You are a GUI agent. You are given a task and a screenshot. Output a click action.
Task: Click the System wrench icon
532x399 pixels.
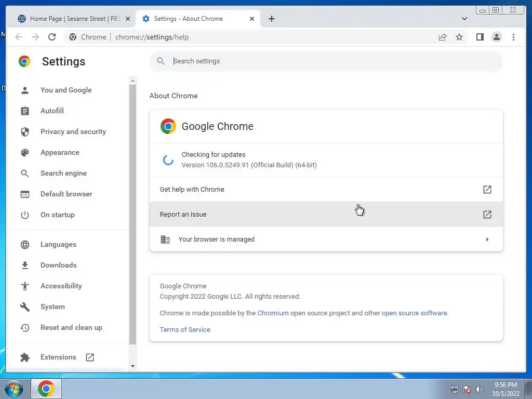point(25,307)
